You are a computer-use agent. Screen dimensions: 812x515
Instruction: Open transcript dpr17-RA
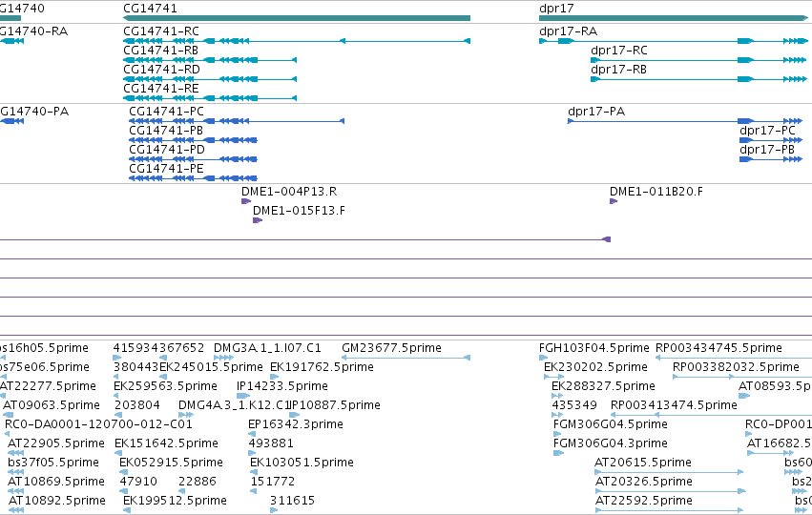568,31
